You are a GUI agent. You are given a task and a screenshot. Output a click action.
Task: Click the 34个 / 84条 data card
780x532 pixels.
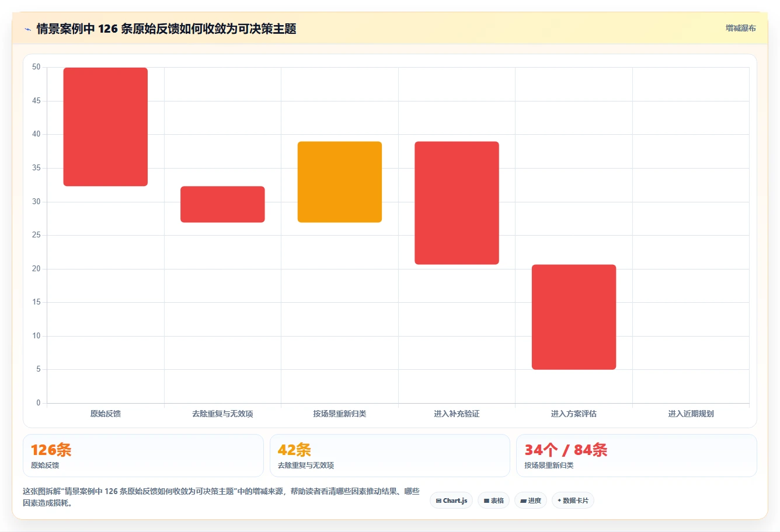[x=636, y=456]
